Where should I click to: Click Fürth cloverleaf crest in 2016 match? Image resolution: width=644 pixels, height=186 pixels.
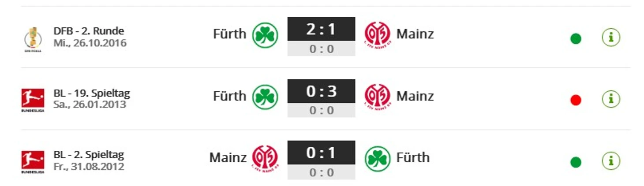[265, 35]
